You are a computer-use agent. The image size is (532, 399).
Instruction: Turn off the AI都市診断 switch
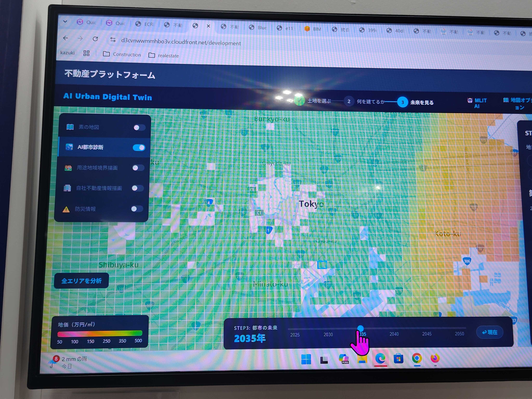click(x=139, y=147)
